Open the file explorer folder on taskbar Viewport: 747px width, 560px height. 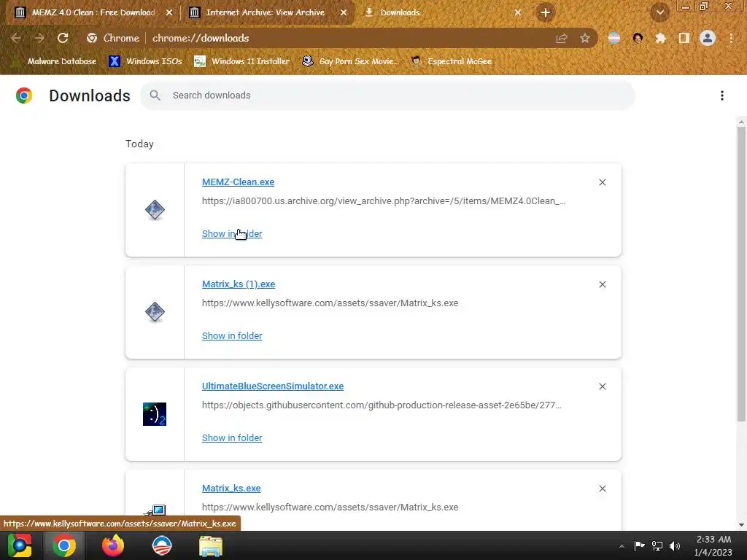click(211, 545)
